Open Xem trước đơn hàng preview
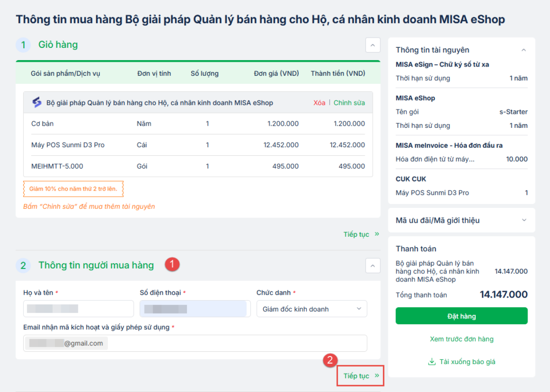The width and height of the screenshot is (550, 392). (461, 339)
